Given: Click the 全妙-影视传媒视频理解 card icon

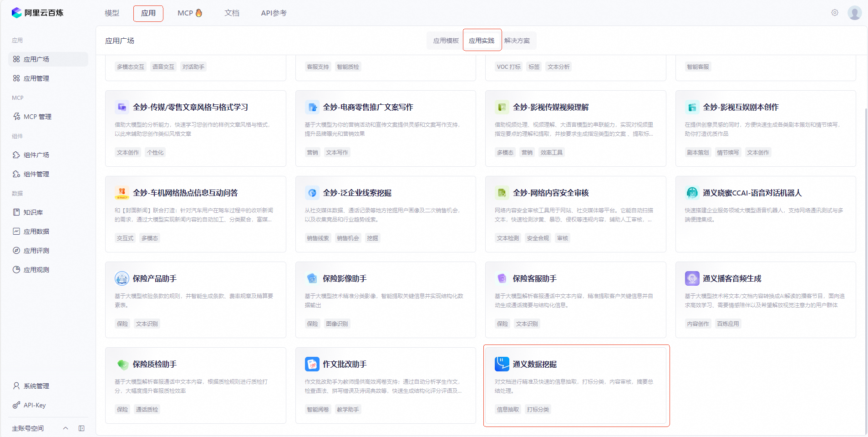Looking at the screenshot, I should coord(502,107).
